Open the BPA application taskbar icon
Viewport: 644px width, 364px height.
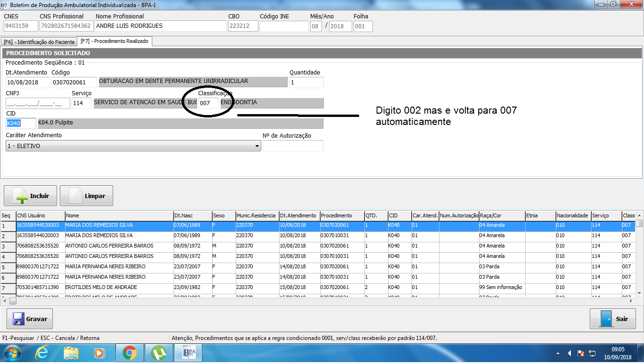pos(189,353)
